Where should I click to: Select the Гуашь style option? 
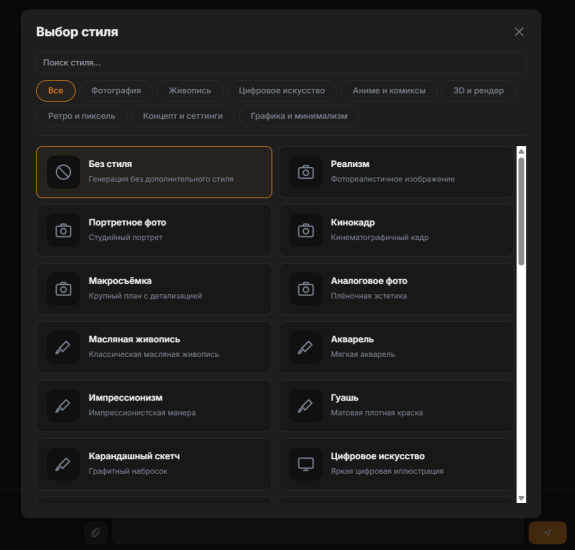(x=396, y=406)
